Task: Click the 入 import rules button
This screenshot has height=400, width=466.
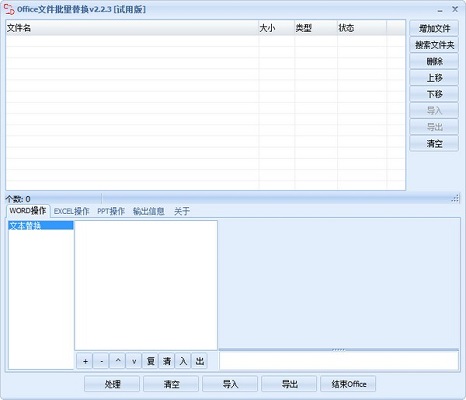Action: point(183,361)
